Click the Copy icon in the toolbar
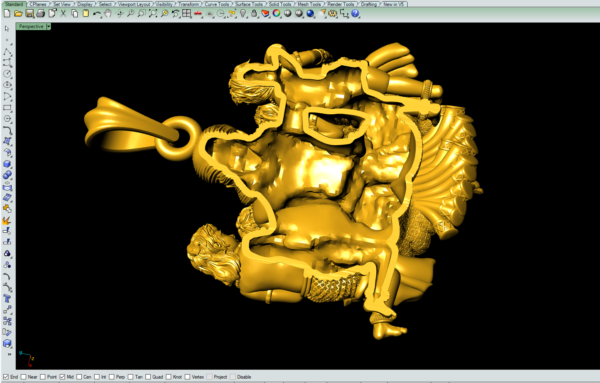600x383 pixels. [x=75, y=14]
